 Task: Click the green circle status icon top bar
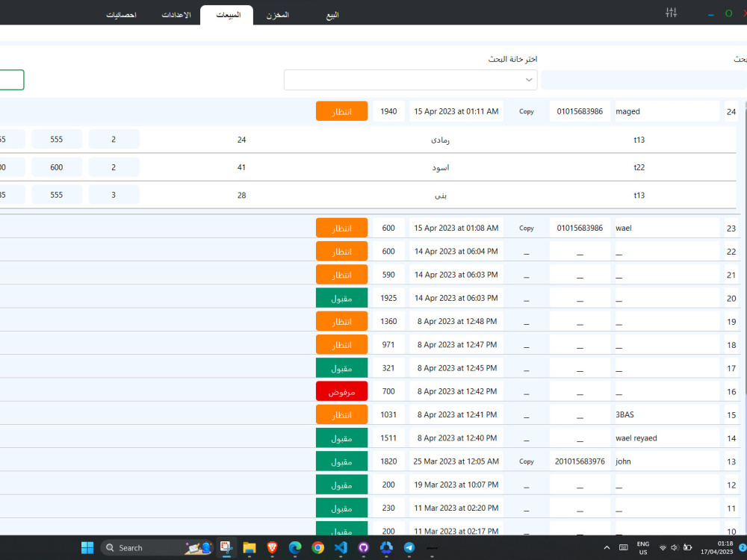(x=728, y=13)
